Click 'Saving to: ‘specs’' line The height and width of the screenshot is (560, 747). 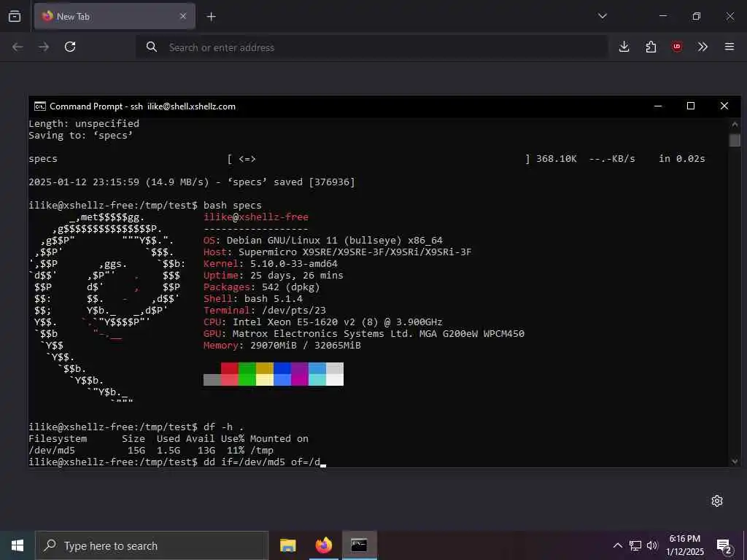click(80, 135)
